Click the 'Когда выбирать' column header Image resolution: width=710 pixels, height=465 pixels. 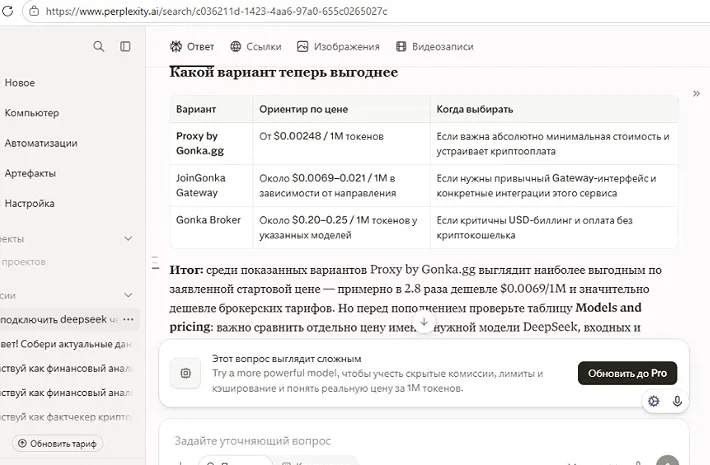coord(554,109)
